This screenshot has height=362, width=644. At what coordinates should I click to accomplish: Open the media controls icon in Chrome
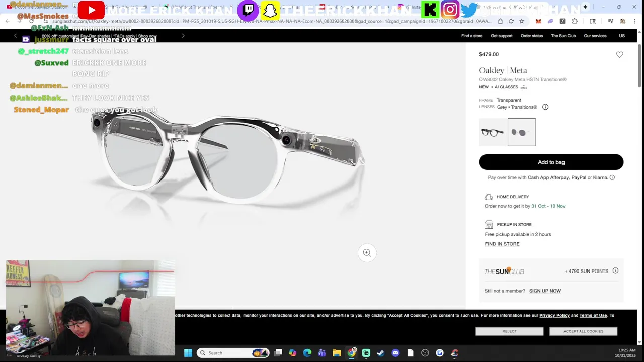pyautogui.click(x=610, y=21)
